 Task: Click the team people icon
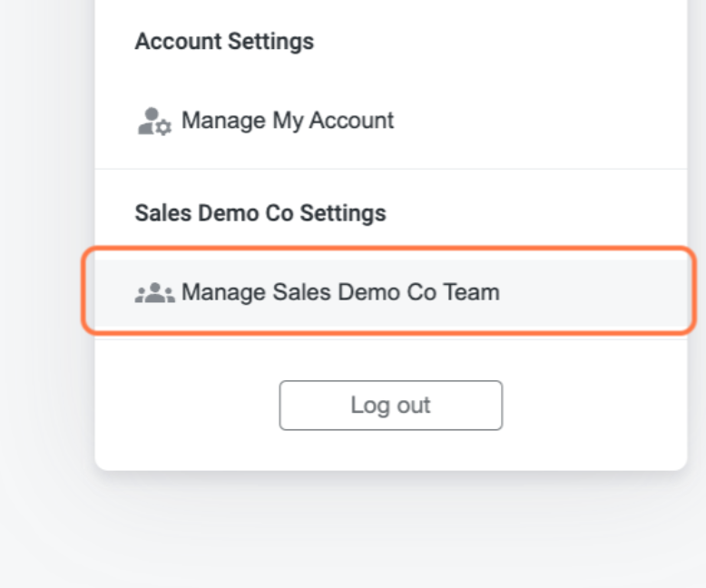[x=154, y=293]
